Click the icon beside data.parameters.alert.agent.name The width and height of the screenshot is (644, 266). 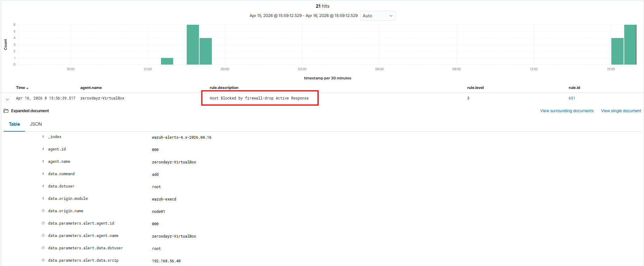(x=43, y=235)
